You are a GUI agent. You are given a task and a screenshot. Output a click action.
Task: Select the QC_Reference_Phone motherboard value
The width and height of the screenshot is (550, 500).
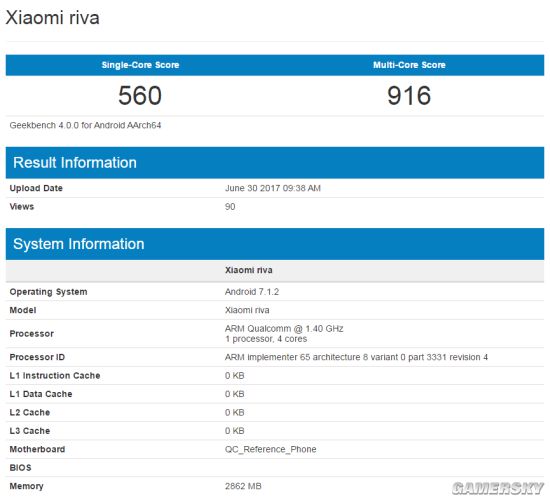click(x=270, y=449)
